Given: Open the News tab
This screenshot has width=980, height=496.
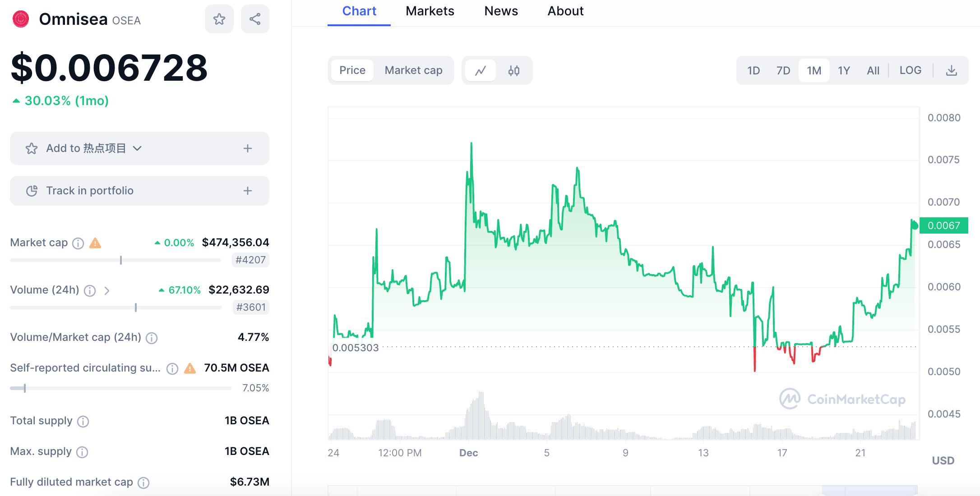Looking at the screenshot, I should [501, 11].
